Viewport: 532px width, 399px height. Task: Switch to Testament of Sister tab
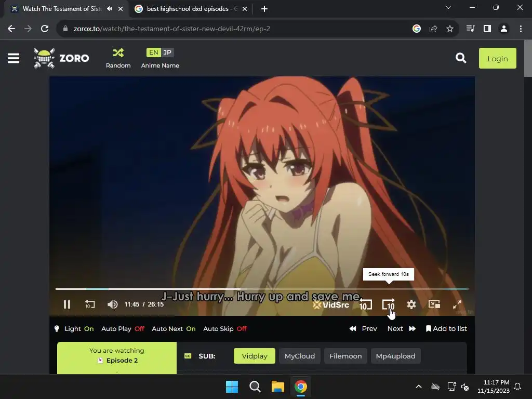coord(61,9)
